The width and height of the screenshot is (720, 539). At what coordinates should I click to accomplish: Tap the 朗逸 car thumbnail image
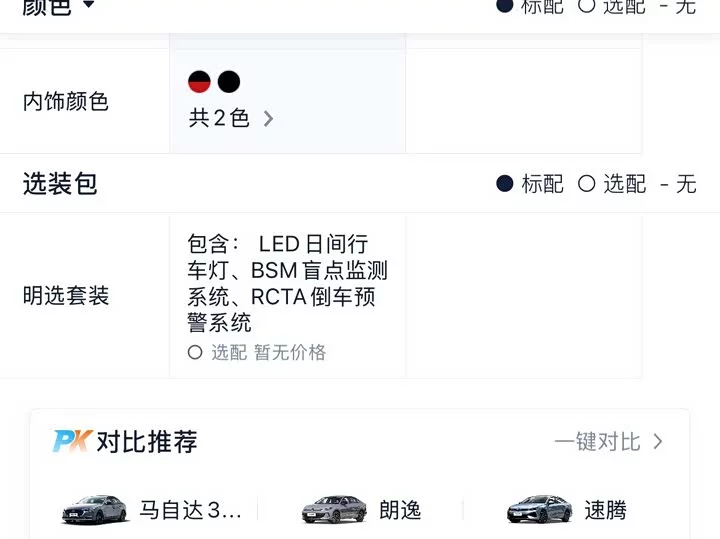pos(334,509)
